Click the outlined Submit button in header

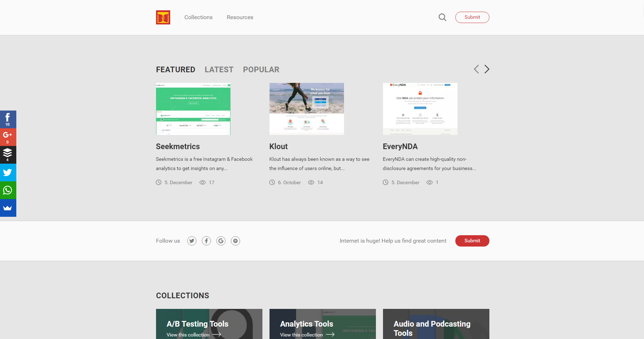coord(472,17)
